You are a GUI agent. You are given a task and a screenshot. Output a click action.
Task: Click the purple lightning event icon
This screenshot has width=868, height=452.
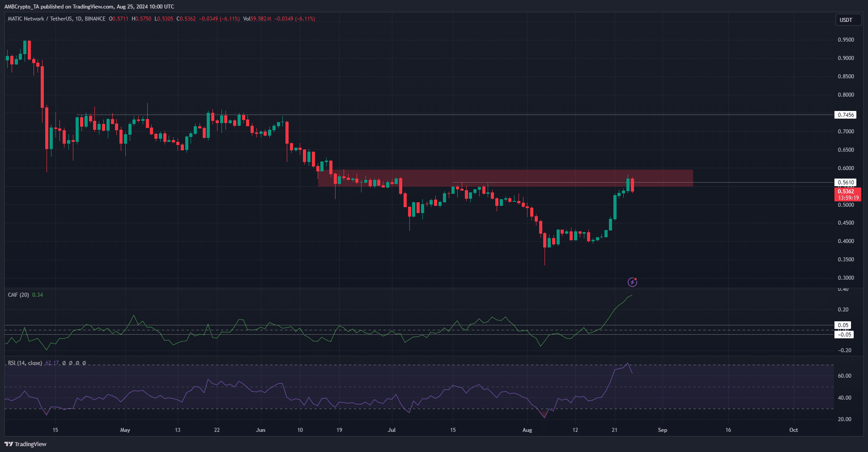tap(632, 282)
